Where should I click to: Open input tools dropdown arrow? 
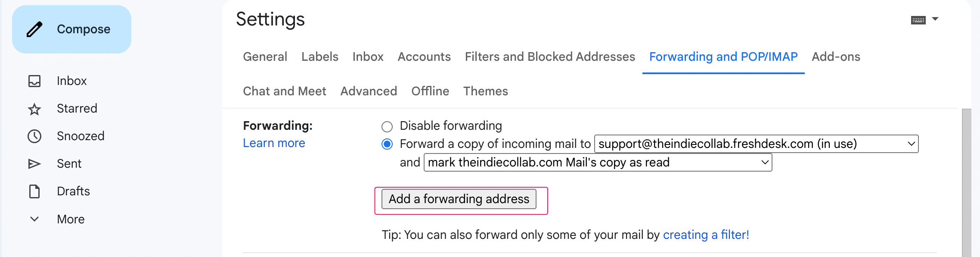coord(935,19)
